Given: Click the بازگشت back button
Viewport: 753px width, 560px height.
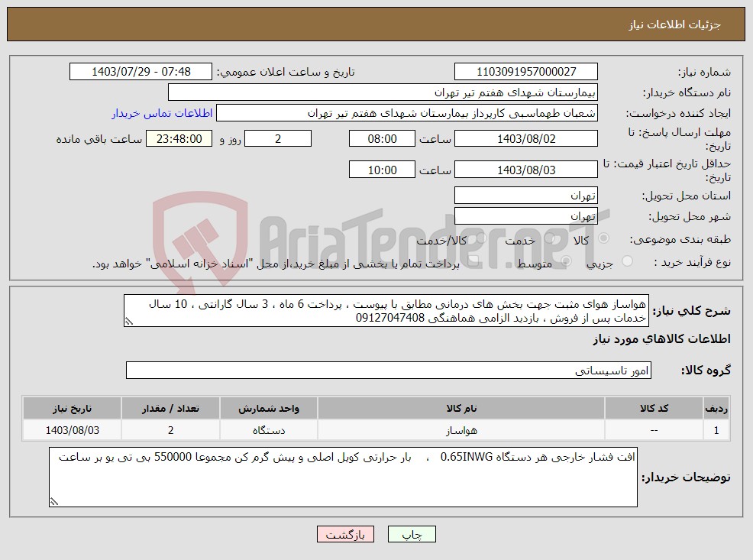Looking at the screenshot, I should click(345, 534).
